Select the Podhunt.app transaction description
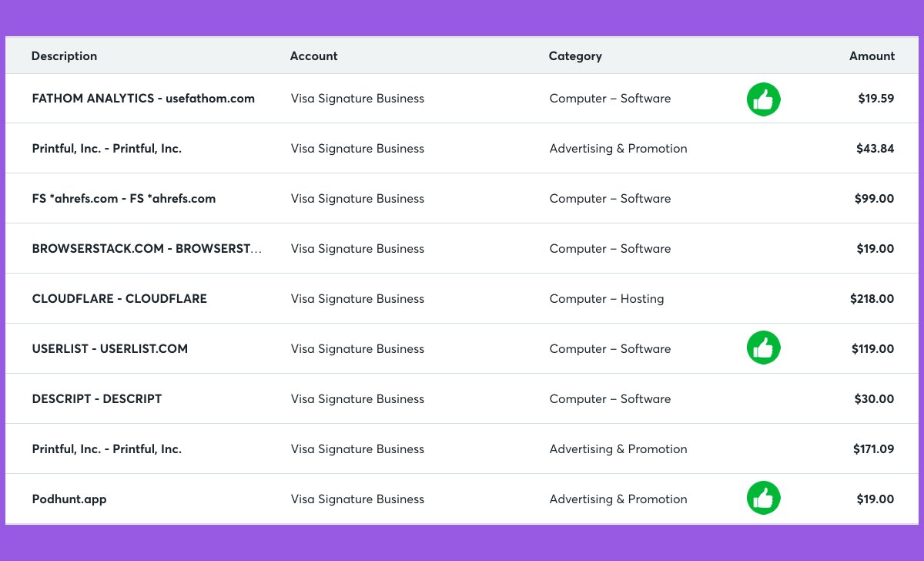This screenshot has width=924, height=561. point(69,499)
